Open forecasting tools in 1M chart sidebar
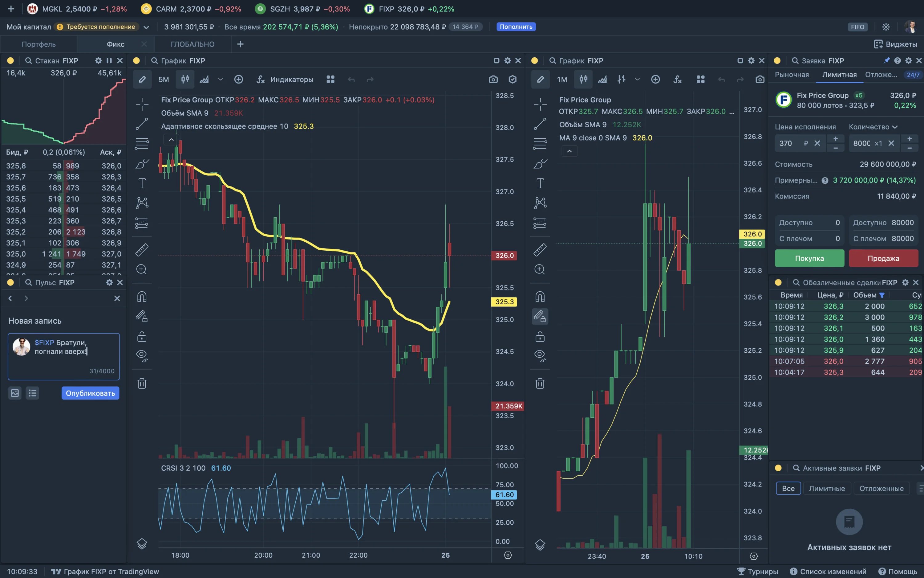The image size is (924, 578). (x=540, y=223)
